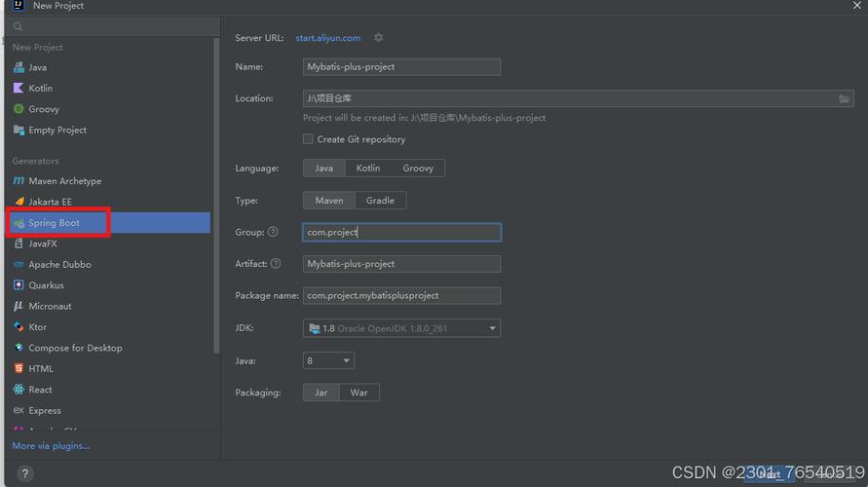
Task: Select Jar packaging
Action: (321, 393)
